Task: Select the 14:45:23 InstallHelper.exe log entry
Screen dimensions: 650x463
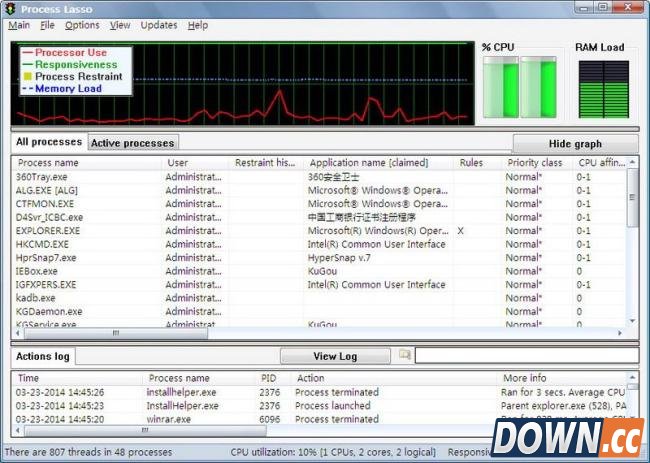Action: coord(319,406)
